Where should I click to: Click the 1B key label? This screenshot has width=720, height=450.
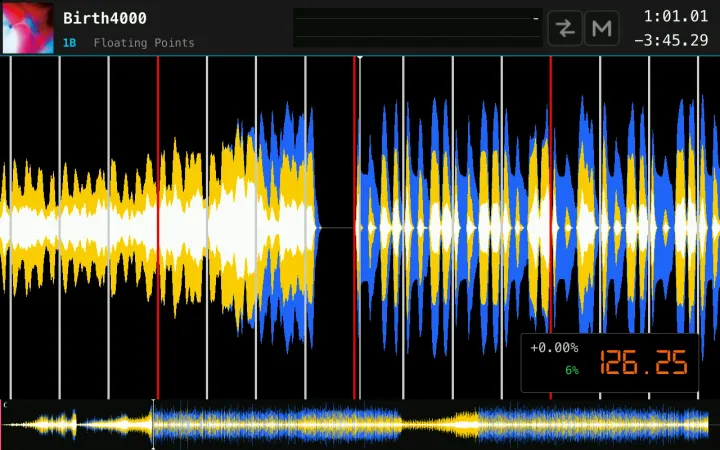pos(69,43)
